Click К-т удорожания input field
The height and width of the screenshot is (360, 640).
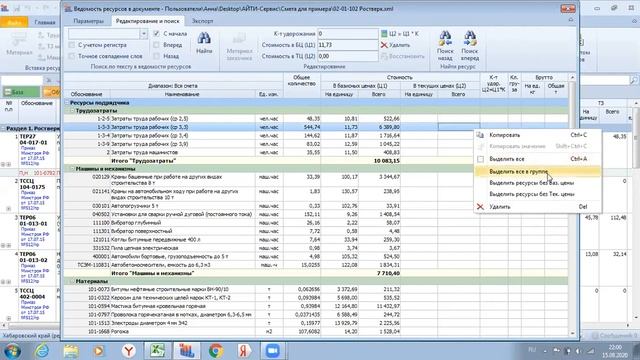click(x=348, y=34)
